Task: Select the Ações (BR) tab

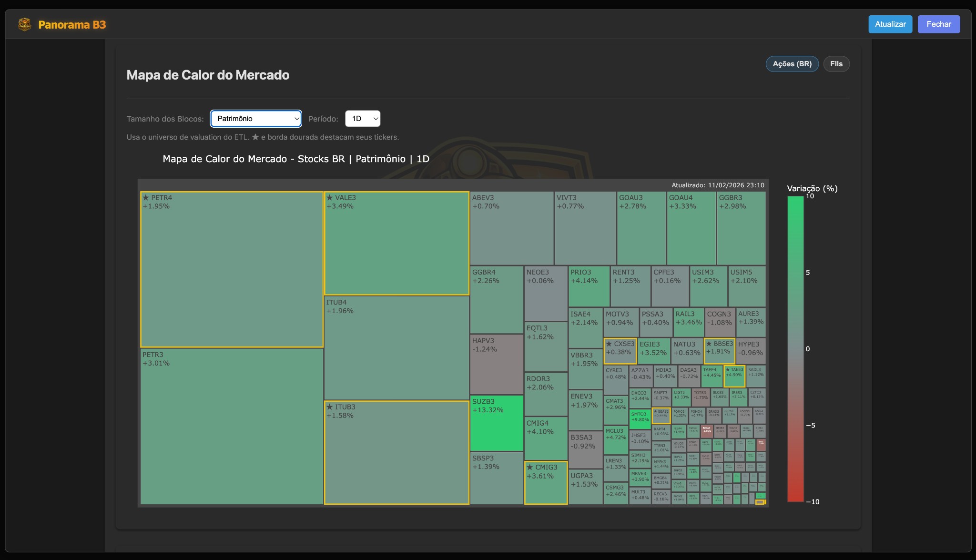Action: coord(792,63)
